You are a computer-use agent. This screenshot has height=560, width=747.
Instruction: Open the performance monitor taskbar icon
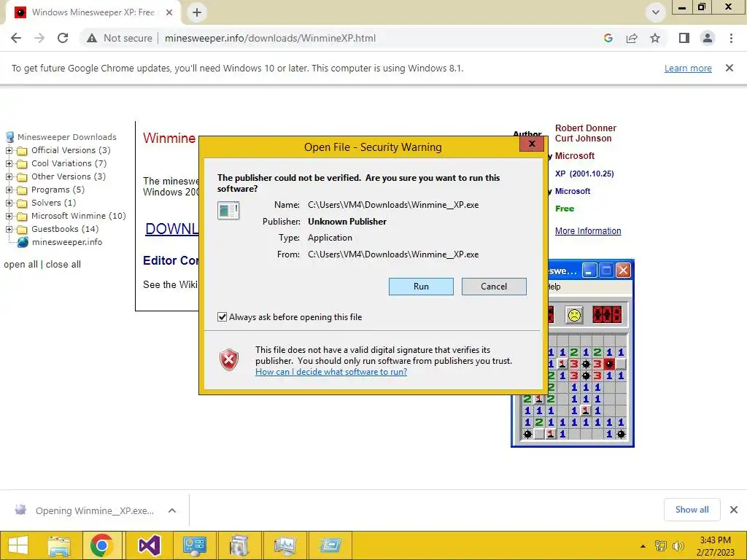(x=285, y=545)
